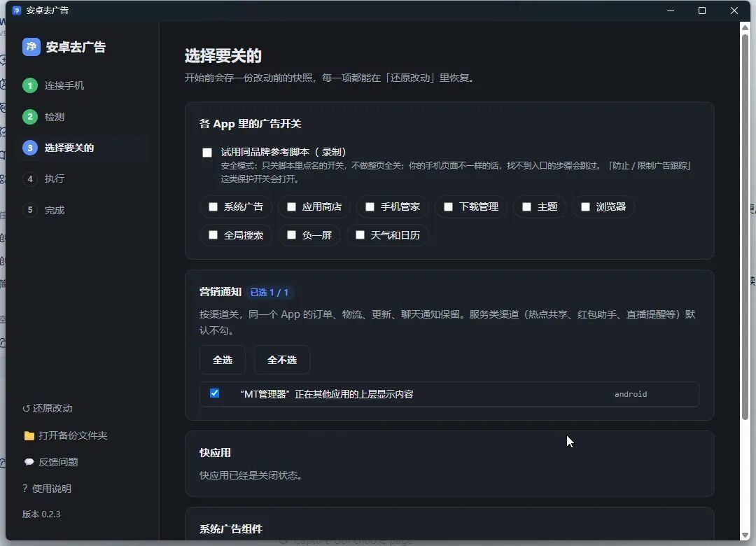Viewport: 756px width, 546px height.
Task: Click the step 1 green circle icon
Action: [x=30, y=85]
